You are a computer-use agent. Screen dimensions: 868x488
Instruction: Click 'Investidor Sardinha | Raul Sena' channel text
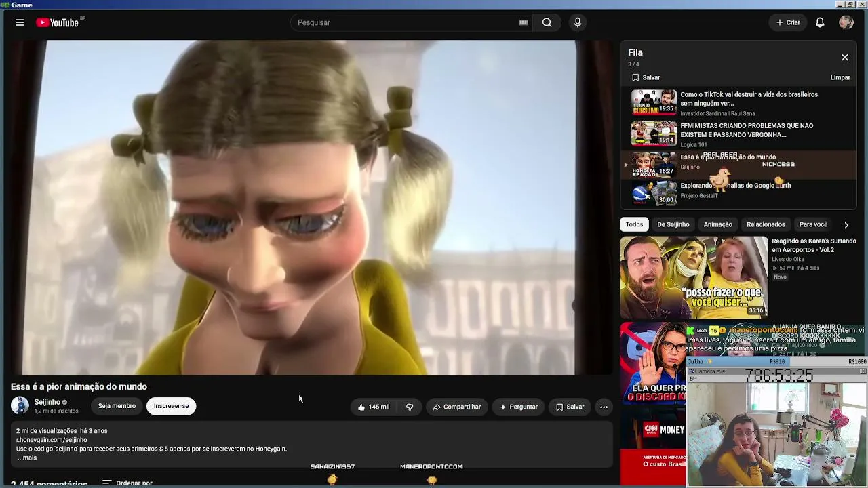pos(717,113)
